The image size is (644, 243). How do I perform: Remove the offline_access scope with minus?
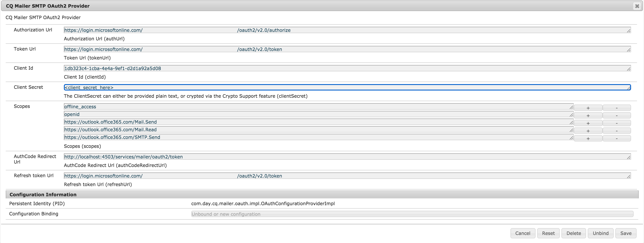616,108
